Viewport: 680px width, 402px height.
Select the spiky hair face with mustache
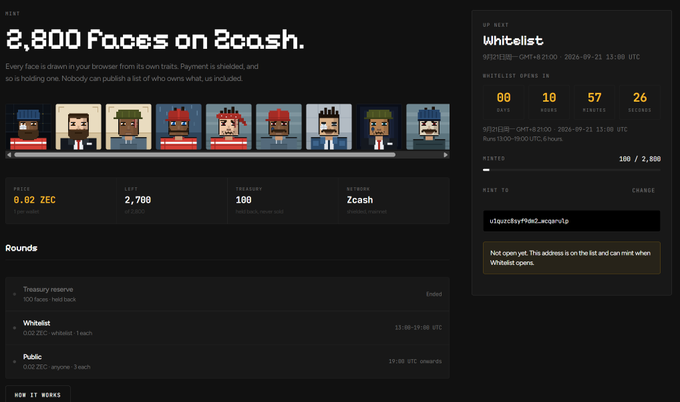click(329, 127)
